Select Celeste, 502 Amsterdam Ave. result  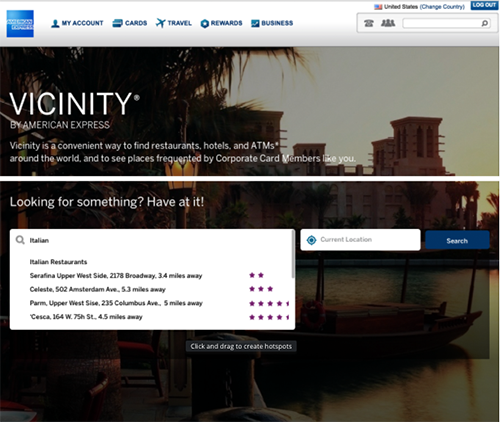pos(98,289)
